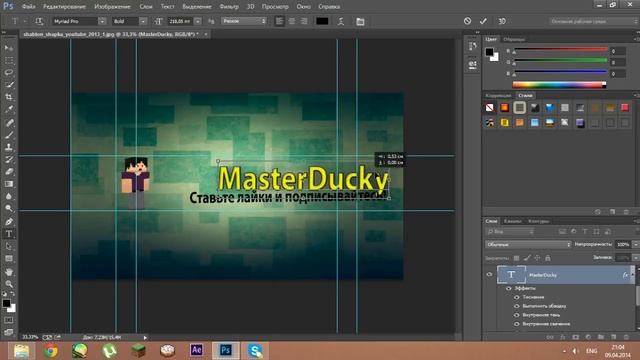
Task: Toggle lock image pixels brush icon
Action: pyautogui.click(x=527, y=258)
